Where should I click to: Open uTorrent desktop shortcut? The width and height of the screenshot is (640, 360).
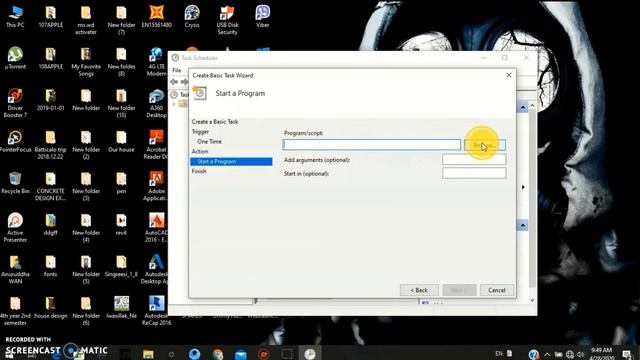[15, 58]
